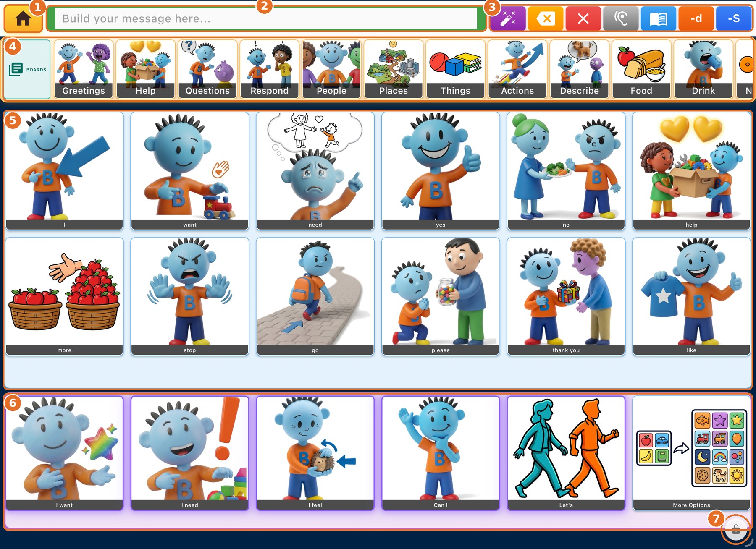756x549 pixels.
Task: Open the Food category
Action: (x=641, y=69)
